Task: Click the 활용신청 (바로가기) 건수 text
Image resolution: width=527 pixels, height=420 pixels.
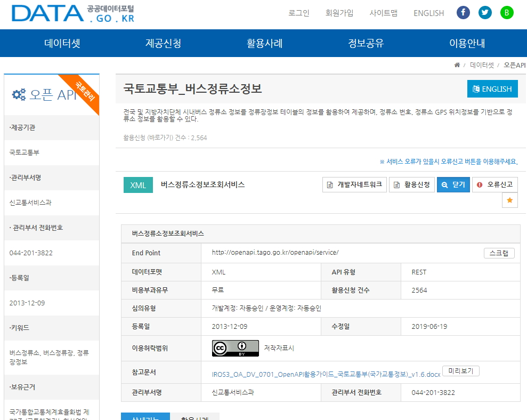Action: (x=165, y=138)
